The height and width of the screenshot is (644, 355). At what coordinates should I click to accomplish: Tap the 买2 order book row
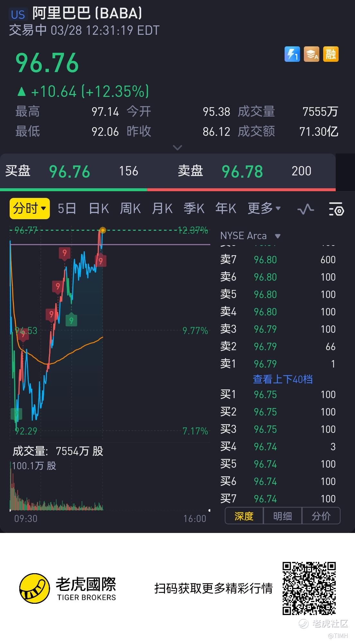pos(278,412)
